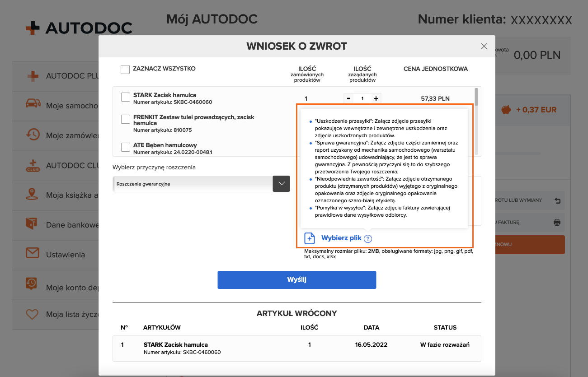This screenshot has height=377, width=588.
Task: Tick the ATE Bęben hamulcowy checkbox
Action: [126, 147]
